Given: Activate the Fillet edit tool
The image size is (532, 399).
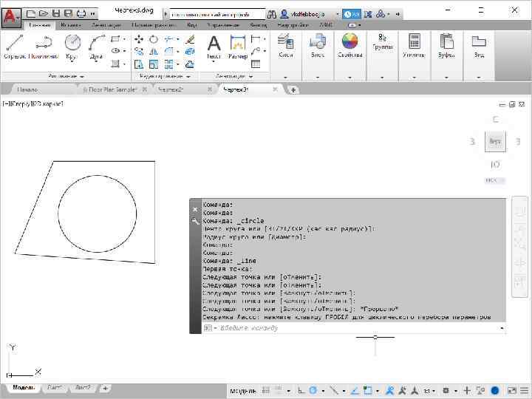Looking at the screenshot, I should [168, 51].
